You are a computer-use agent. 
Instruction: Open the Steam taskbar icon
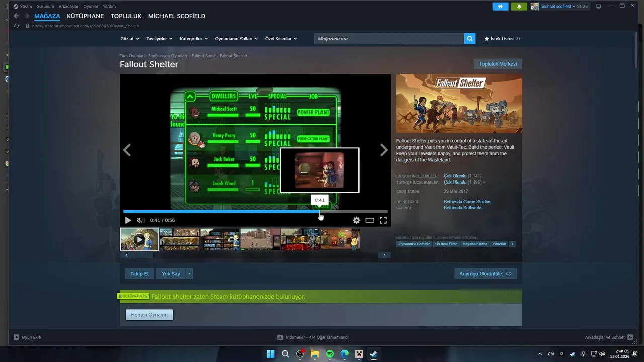coord(374,354)
